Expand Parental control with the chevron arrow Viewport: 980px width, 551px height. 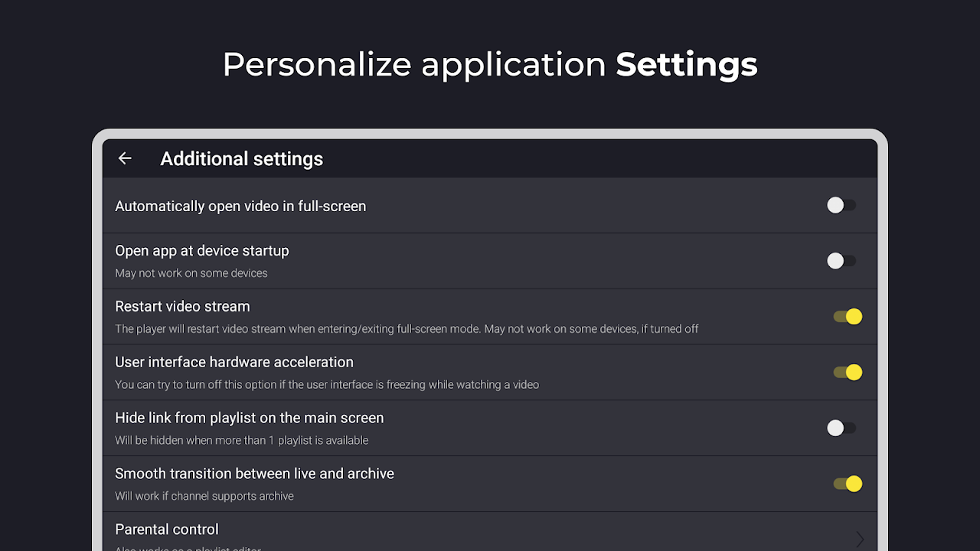coord(860,539)
